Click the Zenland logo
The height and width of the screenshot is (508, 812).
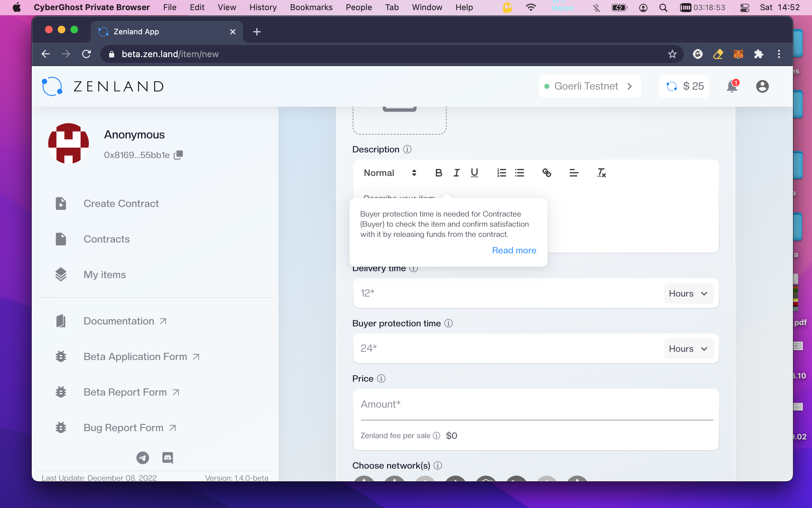pyautogui.click(x=103, y=86)
